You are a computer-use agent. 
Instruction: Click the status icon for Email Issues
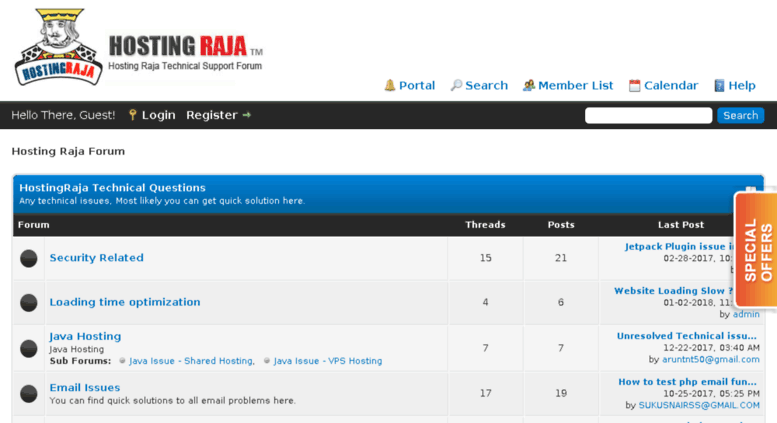(29, 394)
